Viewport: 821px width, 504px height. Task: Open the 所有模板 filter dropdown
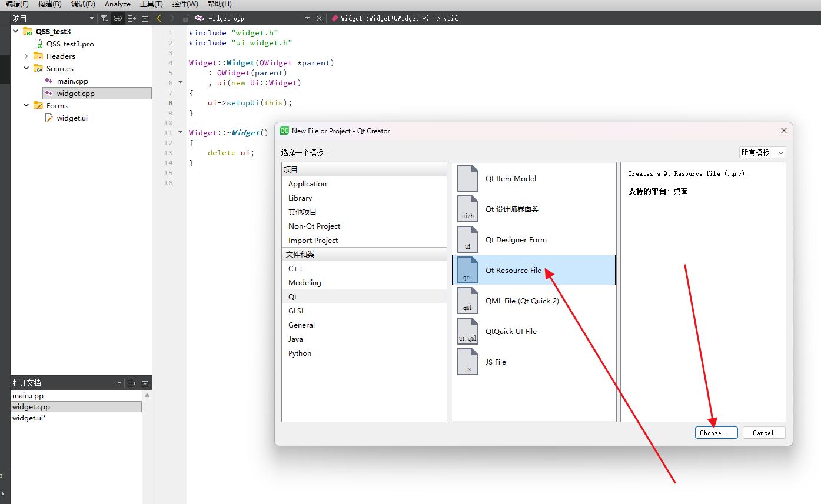point(762,152)
